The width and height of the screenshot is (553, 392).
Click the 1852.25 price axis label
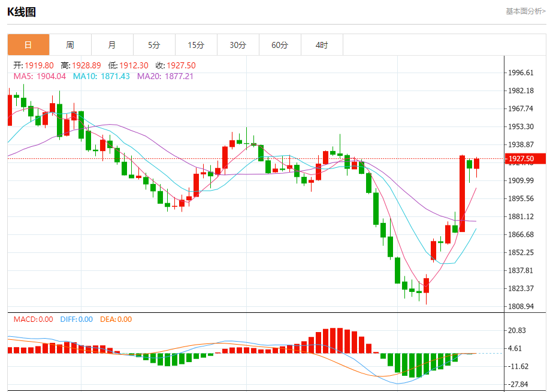point(521,252)
